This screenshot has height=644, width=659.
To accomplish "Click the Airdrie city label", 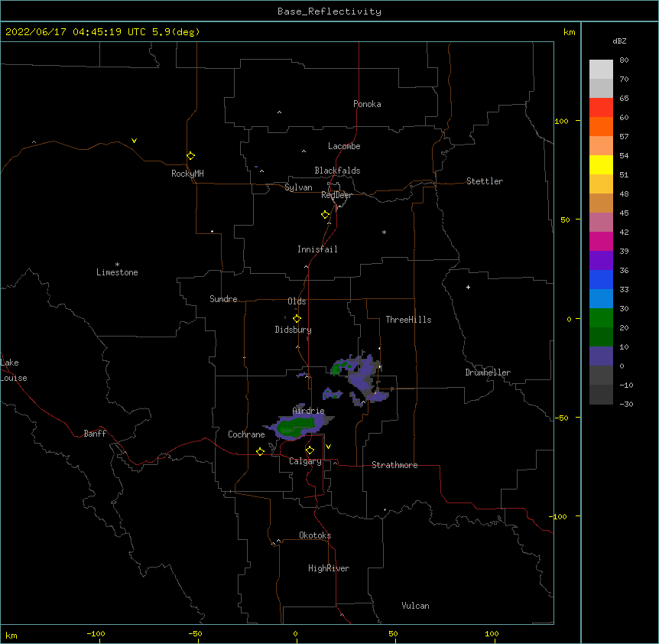I will 308,411.
